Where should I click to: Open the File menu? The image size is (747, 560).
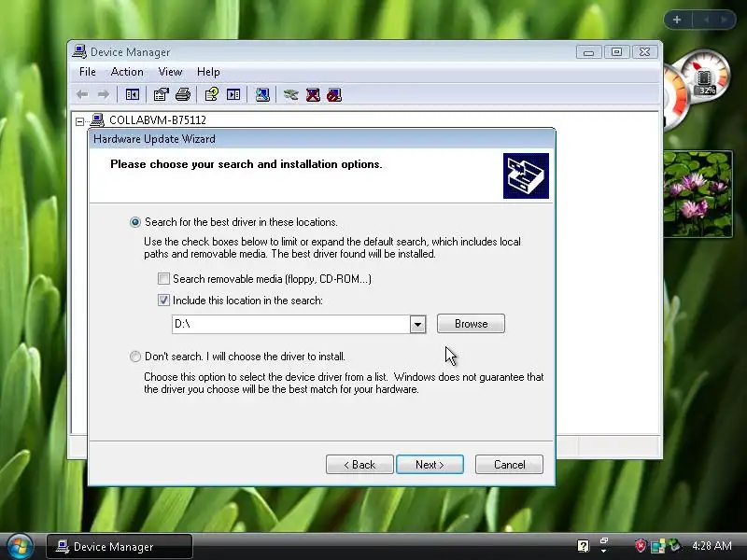[88, 72]
